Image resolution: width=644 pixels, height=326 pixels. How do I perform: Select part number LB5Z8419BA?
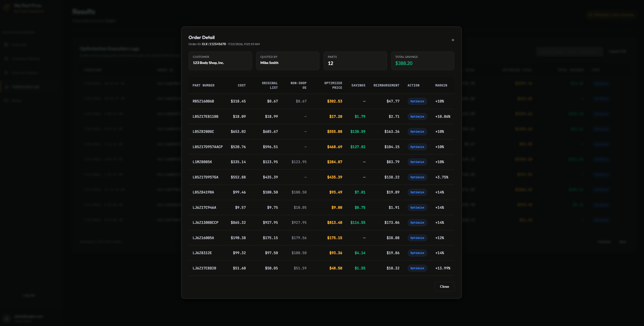tap(203, 192)
